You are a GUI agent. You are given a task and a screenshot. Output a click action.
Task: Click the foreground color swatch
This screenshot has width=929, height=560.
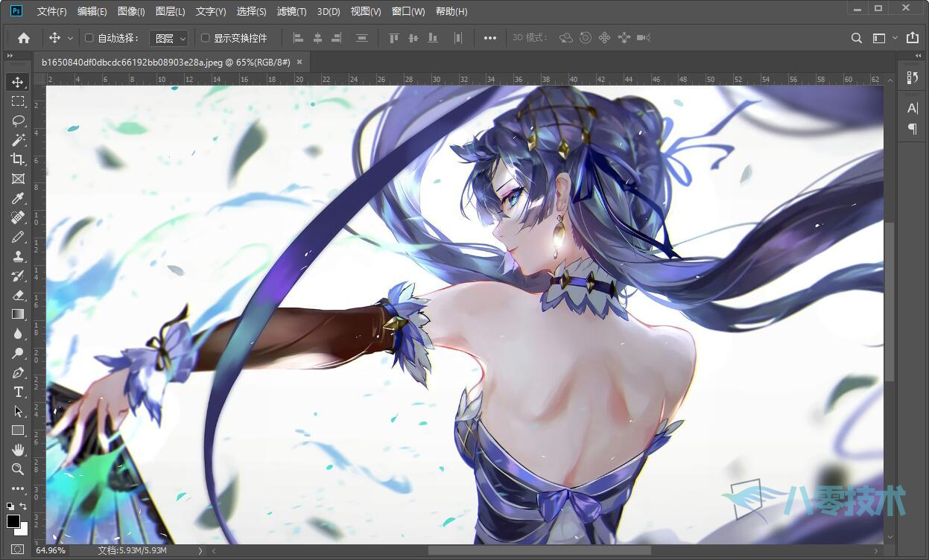pos(13,521)
